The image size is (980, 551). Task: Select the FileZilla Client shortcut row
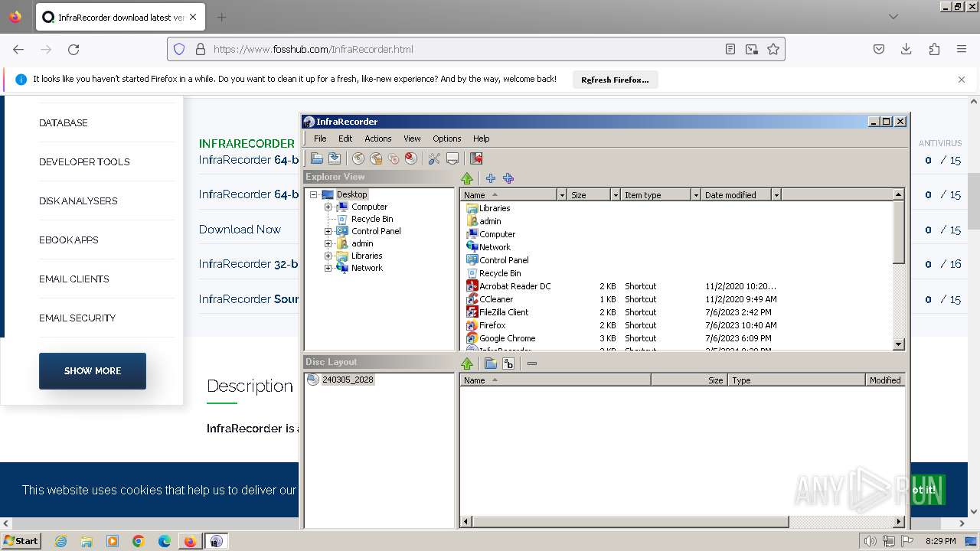pyautogui.click(x=504, y=312)
